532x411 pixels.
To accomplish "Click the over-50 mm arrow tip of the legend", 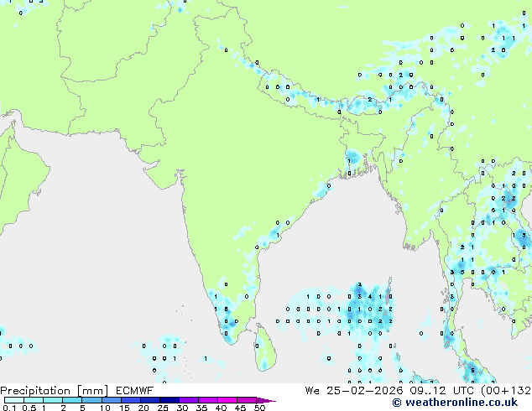I will [266, 400].
